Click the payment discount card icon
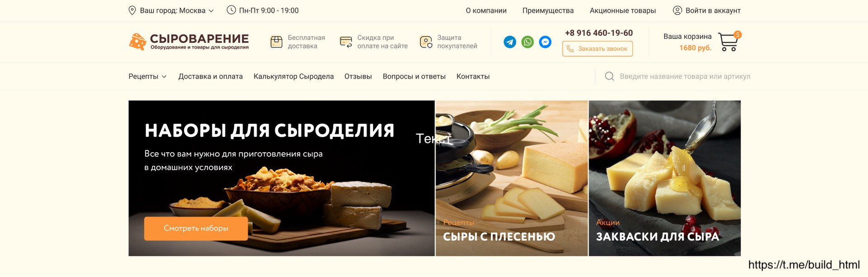 tap(346, 42)
